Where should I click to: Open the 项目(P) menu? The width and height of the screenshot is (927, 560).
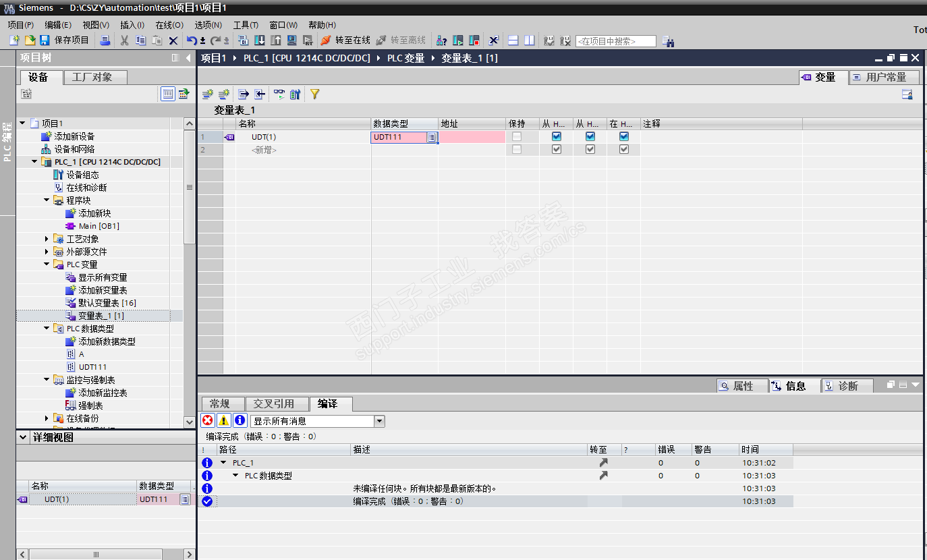point(21,25)
